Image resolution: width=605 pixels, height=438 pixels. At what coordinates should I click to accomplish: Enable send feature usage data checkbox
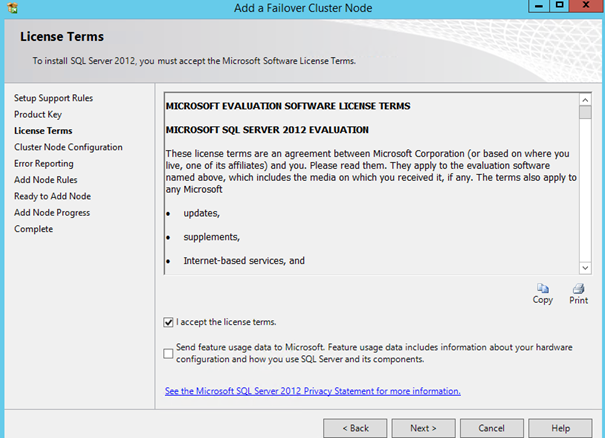(168, 352)
